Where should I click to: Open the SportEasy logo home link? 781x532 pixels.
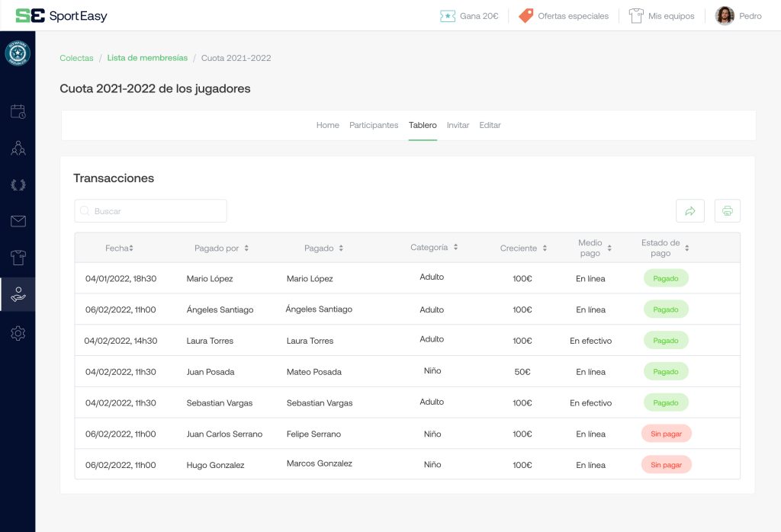(x=61, y=15)
